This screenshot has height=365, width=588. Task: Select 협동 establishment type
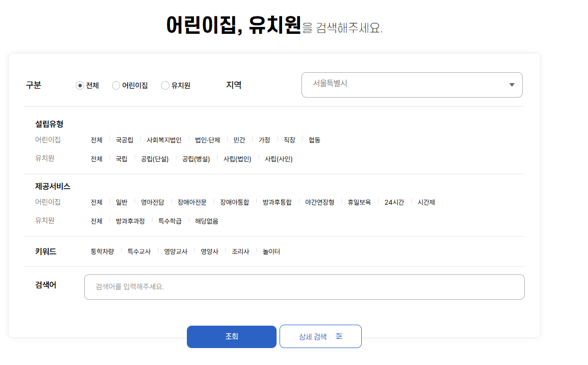coord(314,140)
